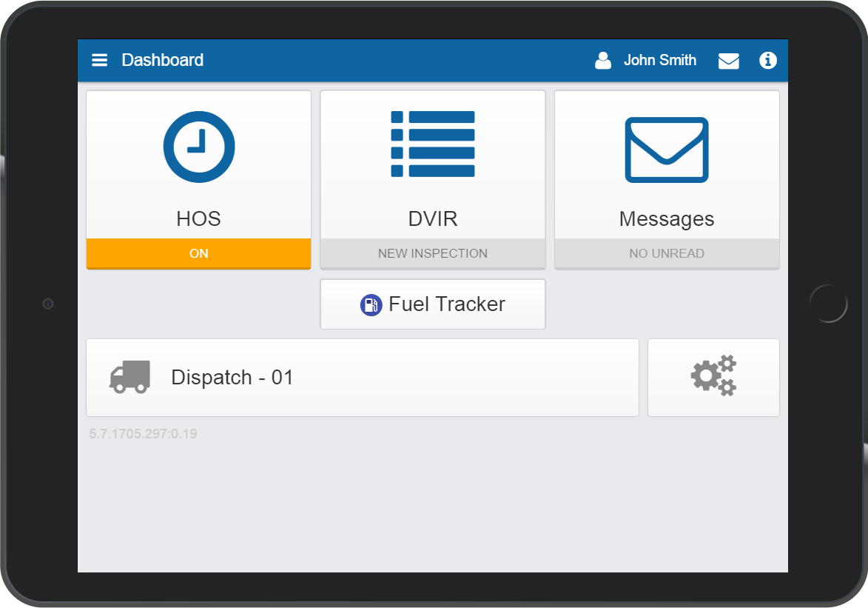Click the NO UNREAD status strip
Screen dimensions: 868x608
[x=667, y=253]
